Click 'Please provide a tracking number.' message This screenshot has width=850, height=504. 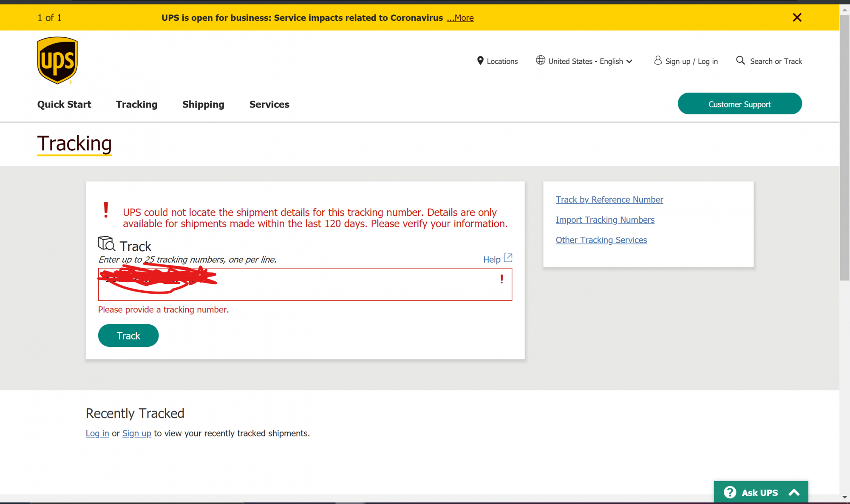click(x=163, y=310)
